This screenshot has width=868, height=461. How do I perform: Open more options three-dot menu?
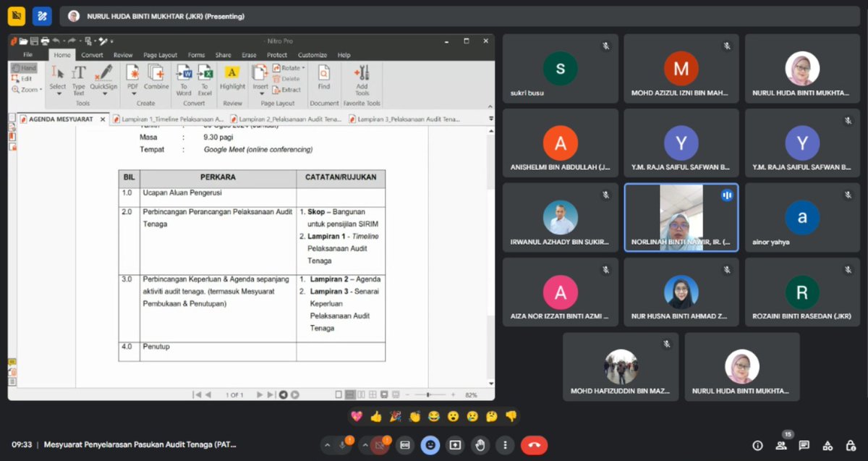click(505, 445)
